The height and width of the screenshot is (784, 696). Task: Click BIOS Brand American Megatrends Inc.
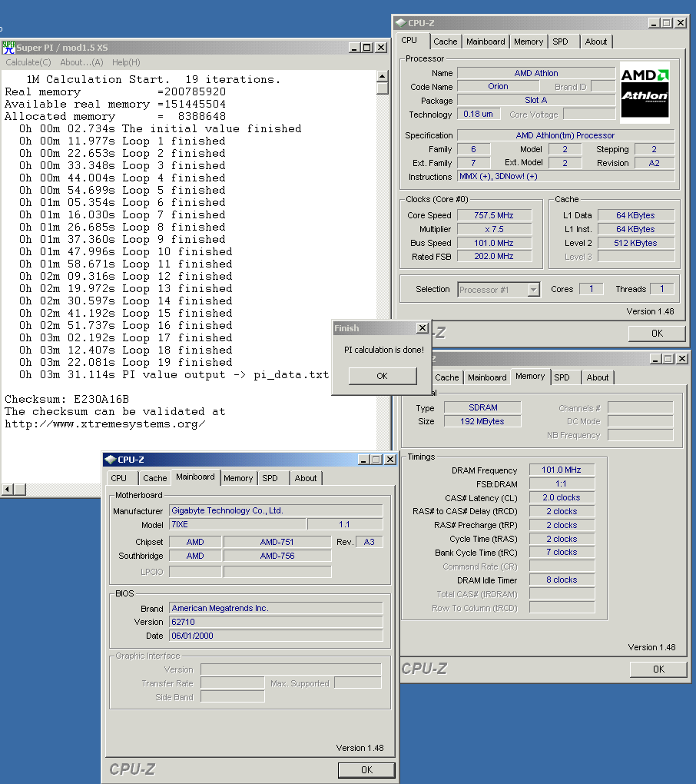(x=276, y=608)
